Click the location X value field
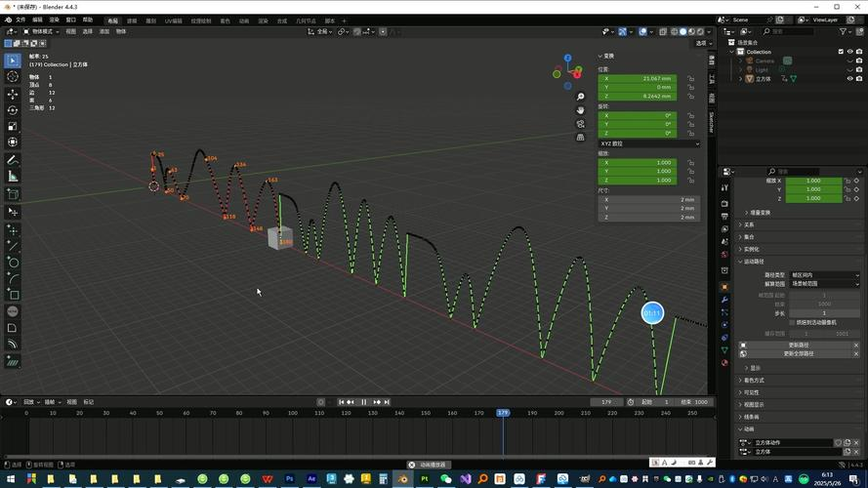This screenshot has height=488, width=868. [x=638, y=79]
